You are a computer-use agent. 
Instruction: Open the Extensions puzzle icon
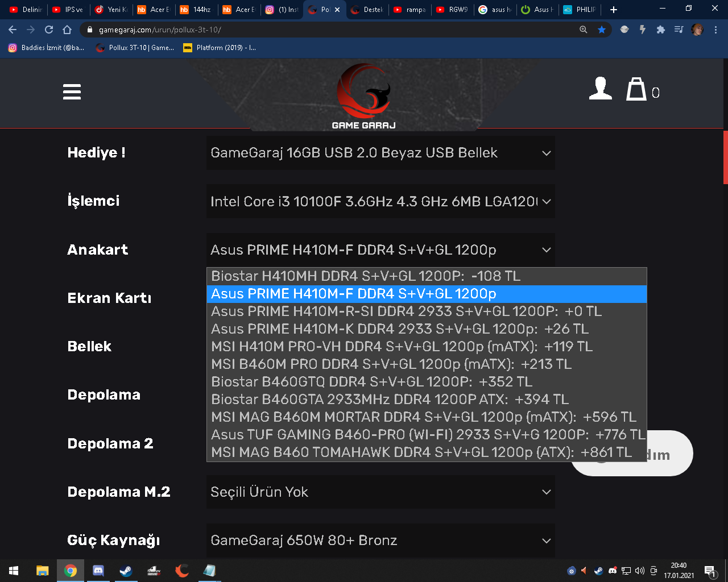pos(661,30)
